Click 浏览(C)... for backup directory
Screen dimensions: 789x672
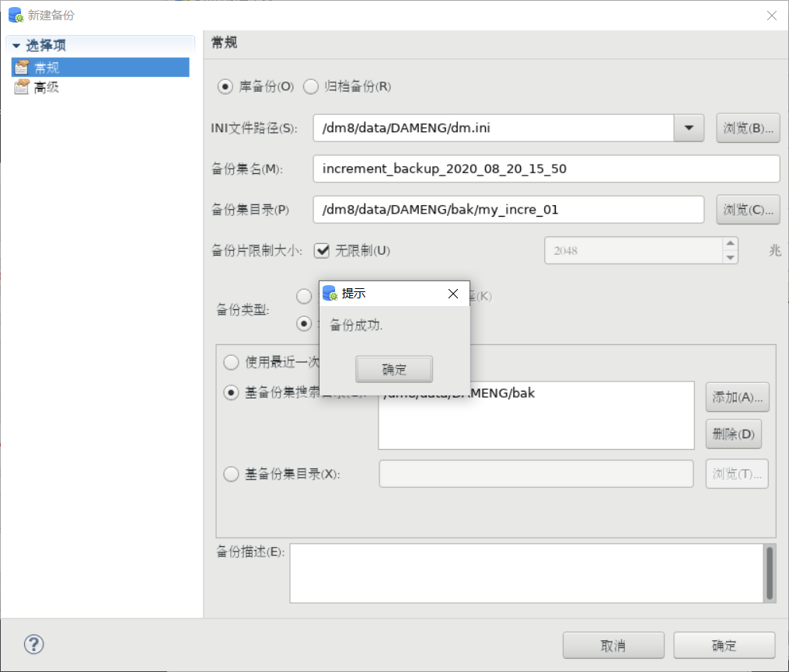[x=748, y=210]
